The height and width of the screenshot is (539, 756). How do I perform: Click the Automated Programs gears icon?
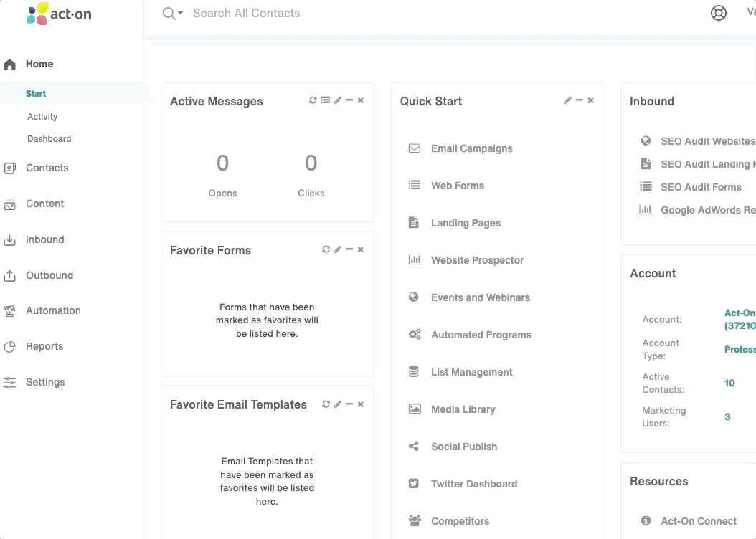pyautogui.click(x=414, y=334)
